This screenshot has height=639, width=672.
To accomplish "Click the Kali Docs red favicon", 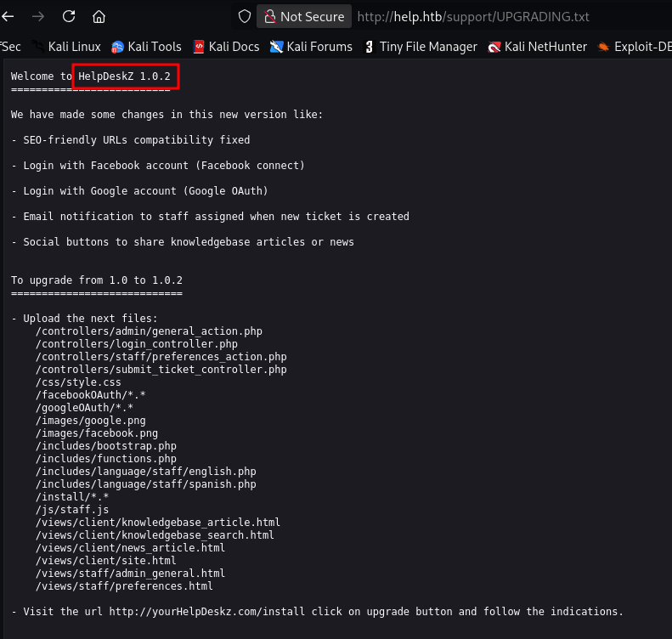I will coord(199,47).
